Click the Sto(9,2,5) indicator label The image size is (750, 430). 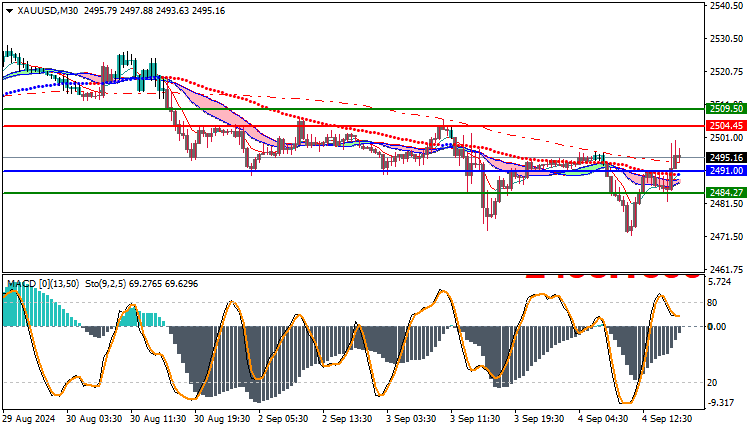pos(106,284)
